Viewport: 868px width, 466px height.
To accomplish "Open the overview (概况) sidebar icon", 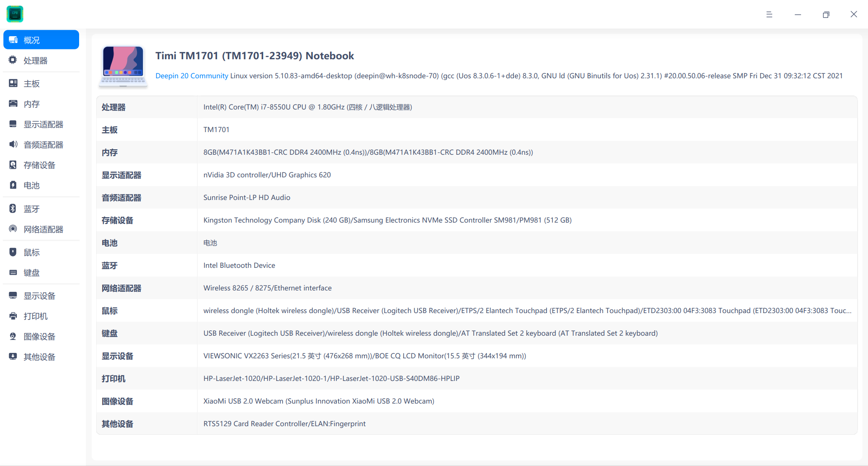I will coord(13,40).
